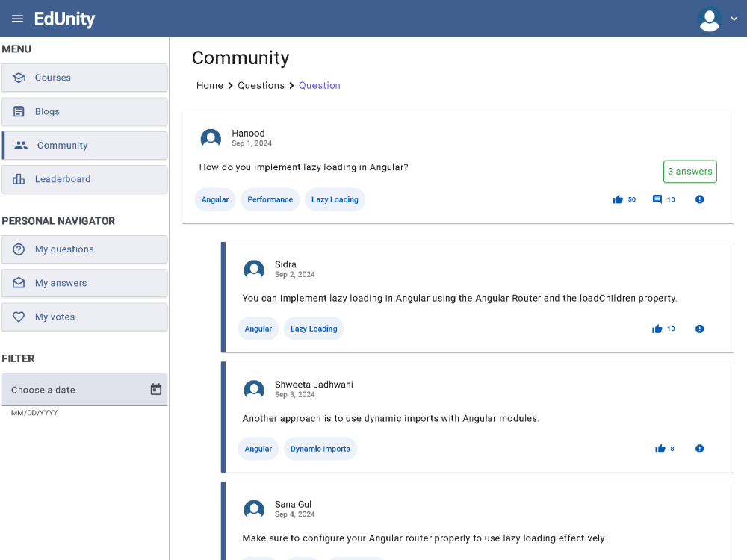Select Angular tag on Sidra's answer
Viewport: 747px width, 560px height.
point(258,329)
